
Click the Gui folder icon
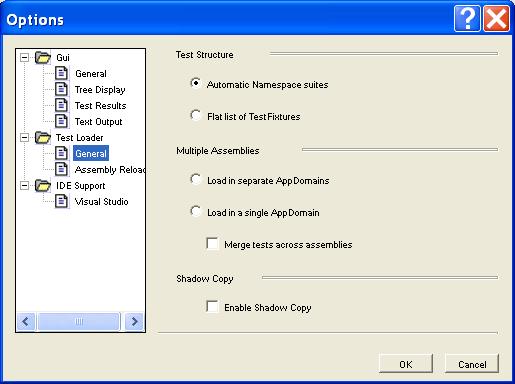pos(43,57)
